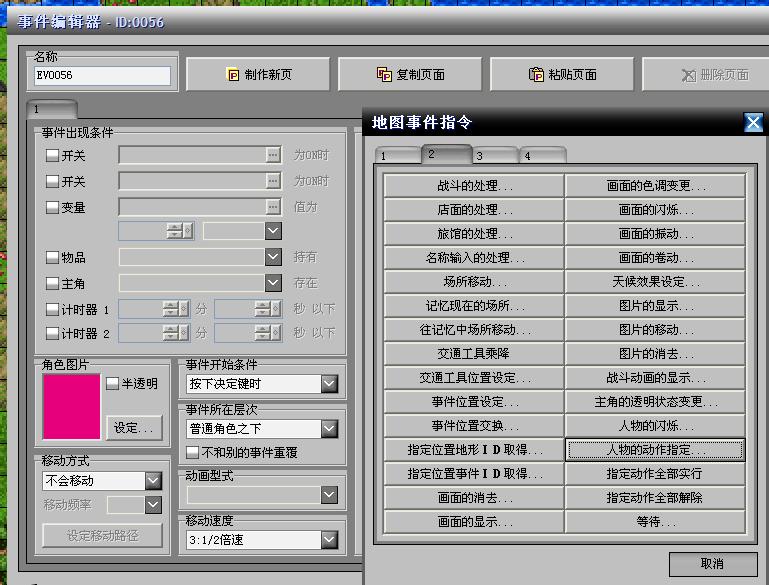The width and height of the screenshot is (769, 585).
Task: Enable the 计时器 2 checkbox
Action: [52, 333]
